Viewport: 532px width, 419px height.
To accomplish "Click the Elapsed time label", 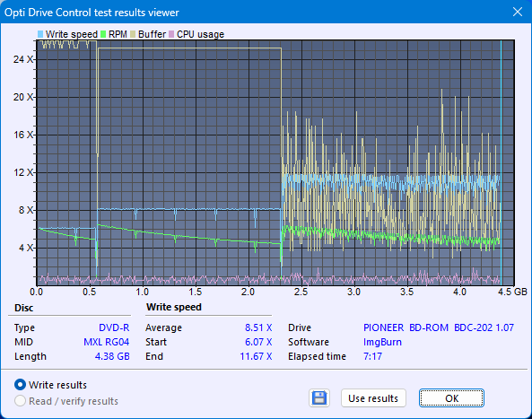I will 317,356.
